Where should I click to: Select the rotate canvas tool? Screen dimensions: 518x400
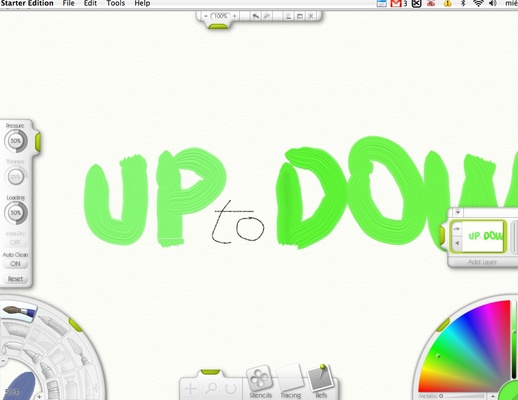[x=231, y=389]
